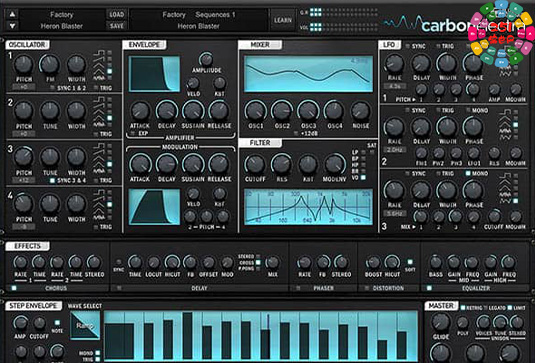Viewport: 535px width, 363px height.
Task: Click oscillator 3 pitch value box
Action: tap(24, 180)
